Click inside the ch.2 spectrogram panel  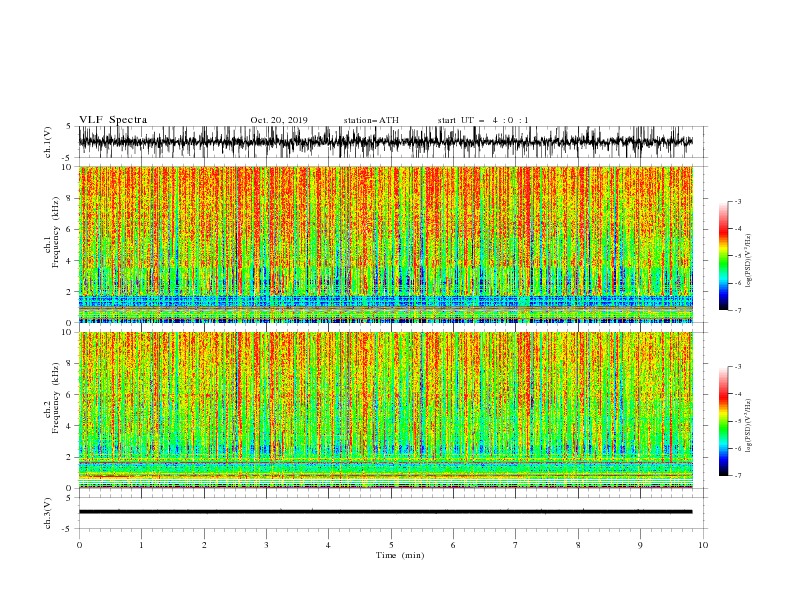click(385, 410)
